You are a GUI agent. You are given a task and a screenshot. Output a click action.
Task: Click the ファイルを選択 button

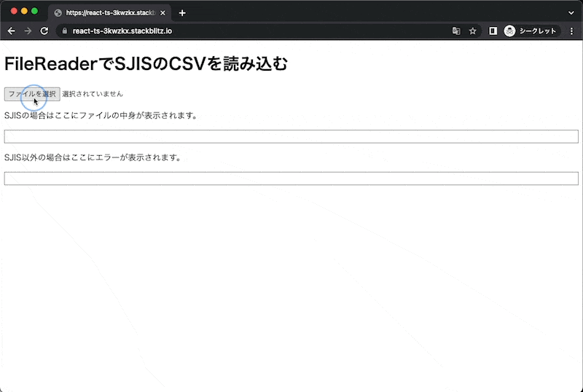[32, 94]
